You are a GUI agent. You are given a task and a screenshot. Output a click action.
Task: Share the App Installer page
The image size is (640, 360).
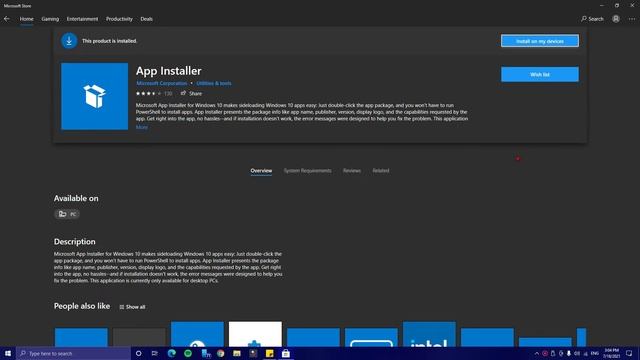point(191,93)
